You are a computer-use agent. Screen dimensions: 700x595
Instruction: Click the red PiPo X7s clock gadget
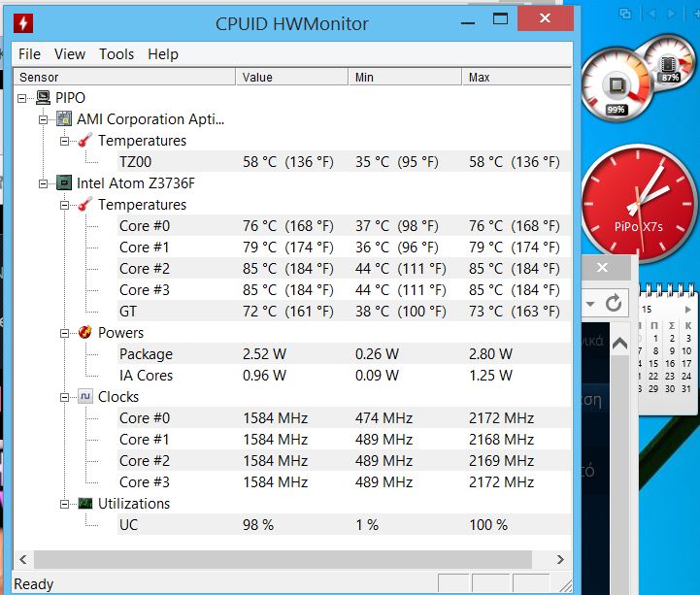(639, 203)
